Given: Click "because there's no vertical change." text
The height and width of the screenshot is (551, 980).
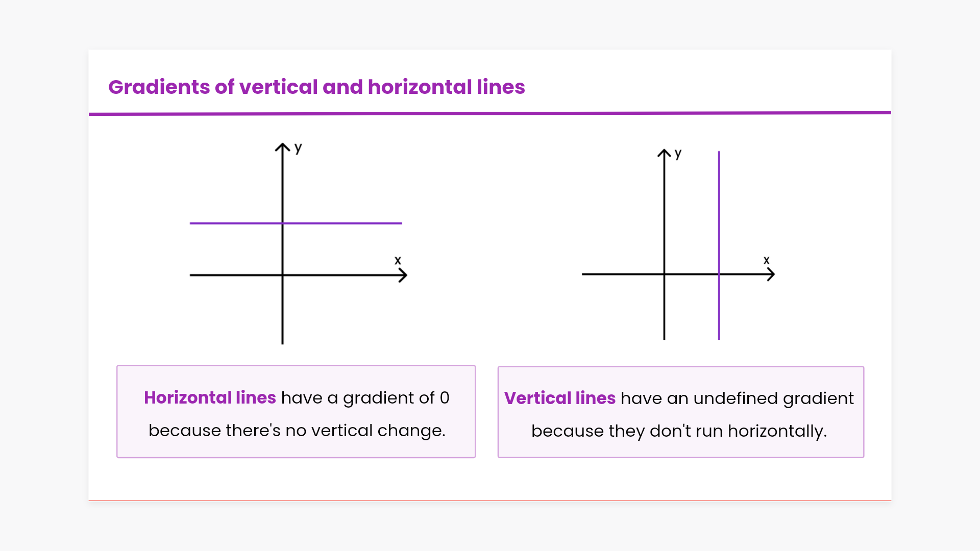Looking at the screenshot, I should (297, 431).
